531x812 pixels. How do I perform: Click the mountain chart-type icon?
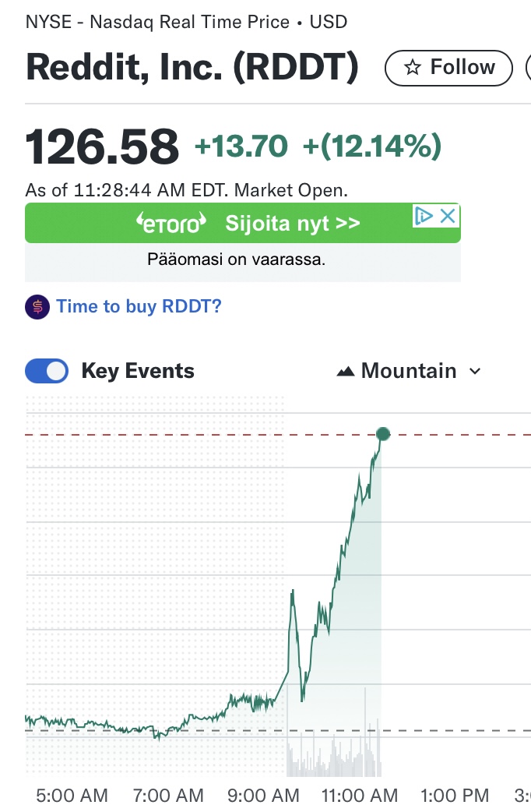click(x=345, y=371)
